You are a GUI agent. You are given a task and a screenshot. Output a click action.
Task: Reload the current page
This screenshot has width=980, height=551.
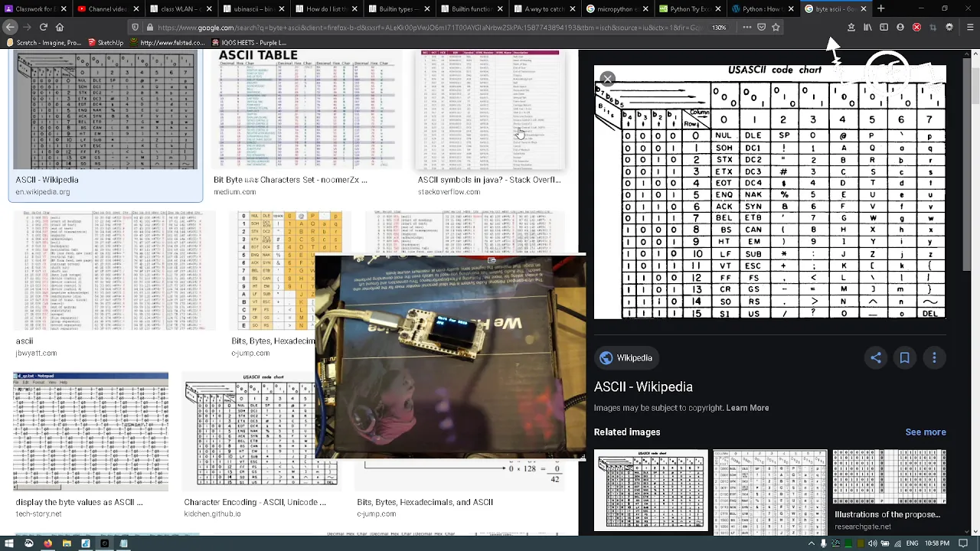click(x=43, y=27)
